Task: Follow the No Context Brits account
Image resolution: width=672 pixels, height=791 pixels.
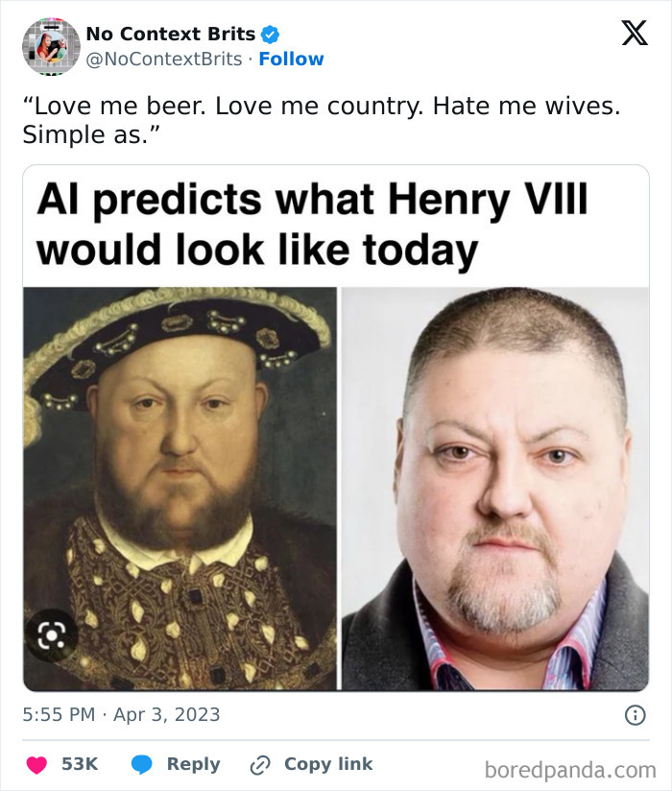Action: (291, 59)
